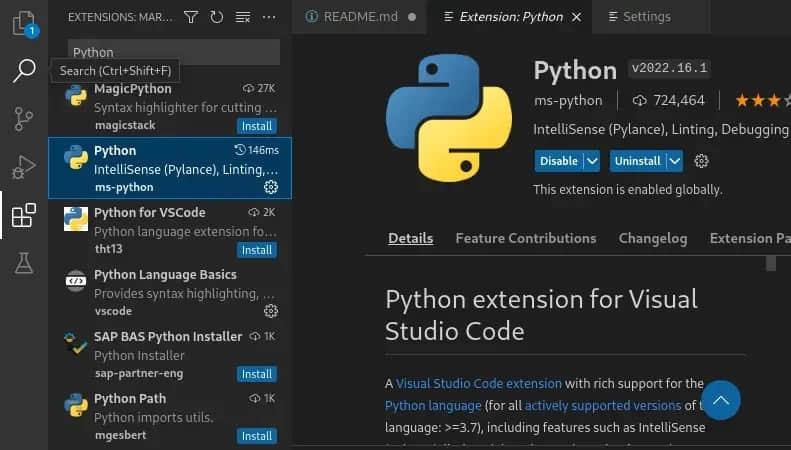Refresh the extensions list

pyautogui.click(x=216, y=17)
